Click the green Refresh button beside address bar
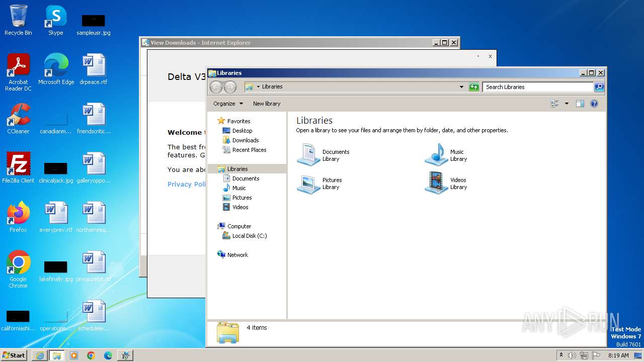This screenshot has height=362, width=644. tap(474, 87)
